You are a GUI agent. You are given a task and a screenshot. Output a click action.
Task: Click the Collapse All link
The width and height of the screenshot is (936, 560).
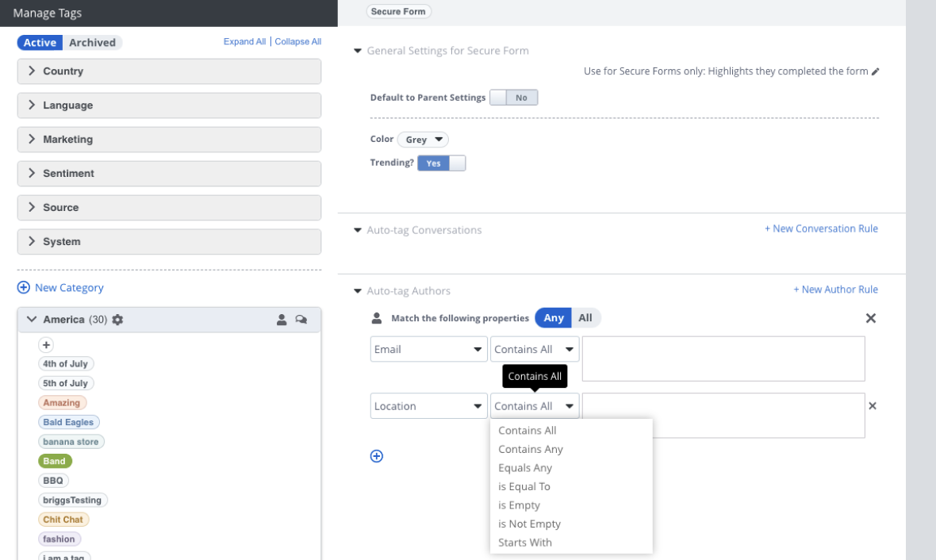coord(297,42)
